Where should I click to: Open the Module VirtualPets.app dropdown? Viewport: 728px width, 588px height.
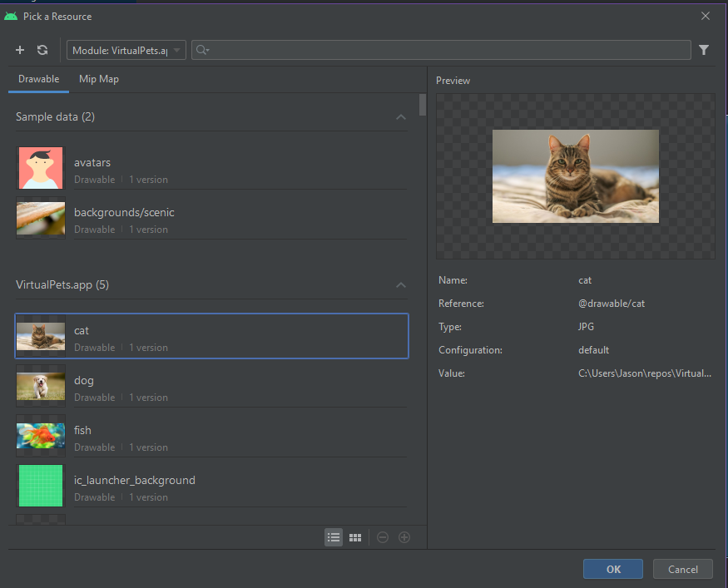(x=126, y=50)
